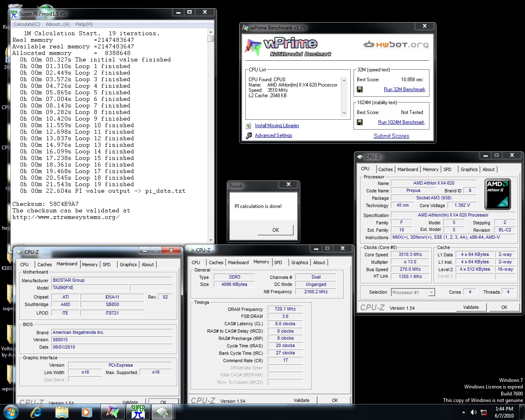
Task: Click the wPrime Benchmark title bar icon
Action: click(245, 28)
